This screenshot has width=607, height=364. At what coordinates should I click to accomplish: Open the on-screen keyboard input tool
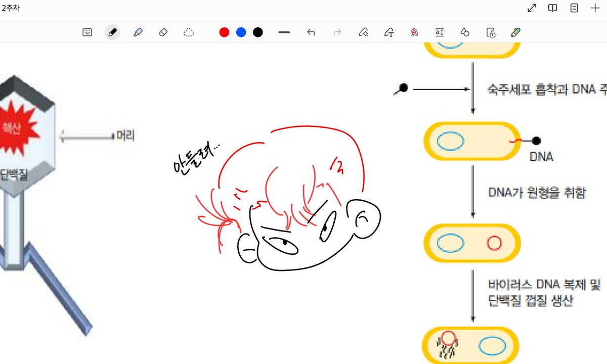[x=87, y=32]
